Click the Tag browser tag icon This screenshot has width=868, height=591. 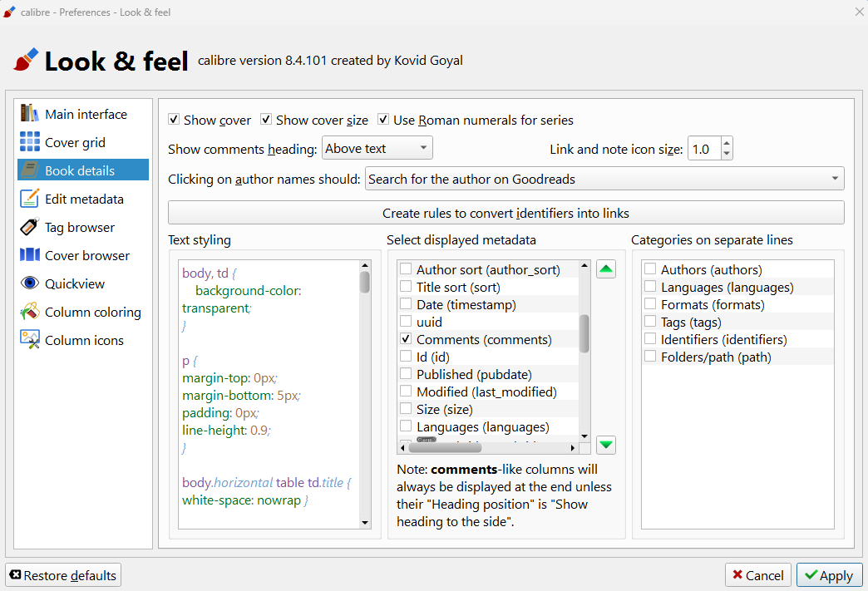tap(30, 227)
